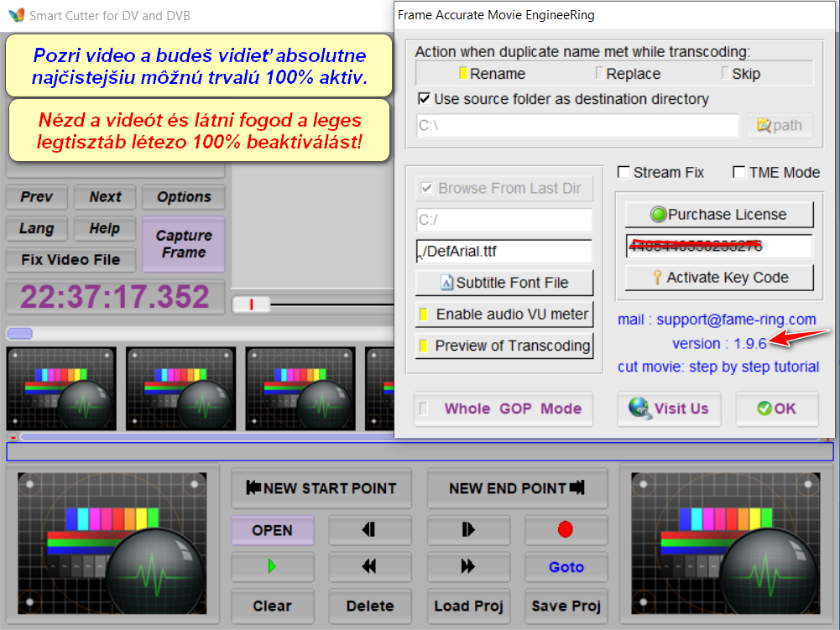Open a video with the OPEN button
The image size is (840, 630).
click(x=272, y=530)
